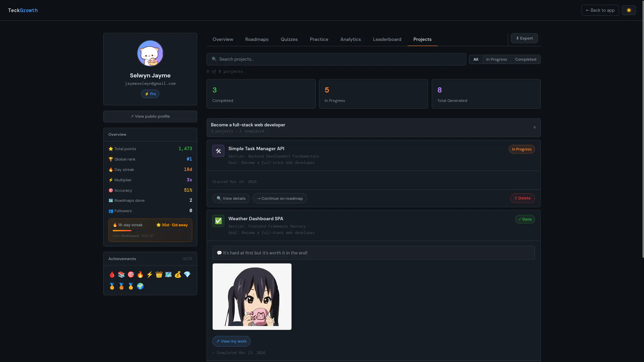Open the View my work link
The image size is (644, 362).
point(231,341)
